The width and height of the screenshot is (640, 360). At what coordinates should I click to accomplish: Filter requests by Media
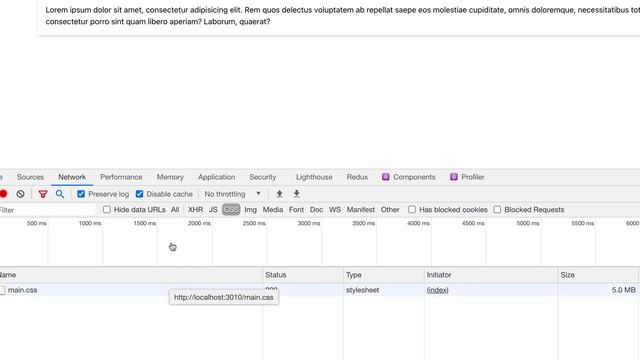point(273,210)
